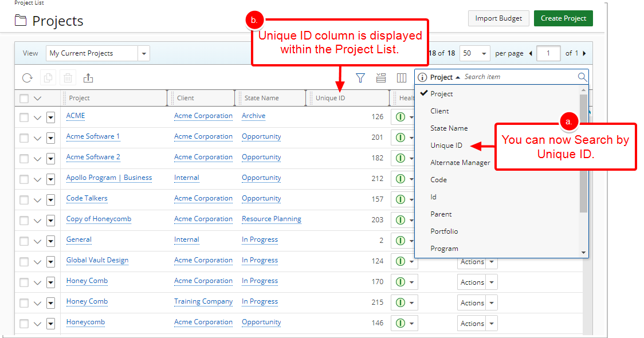The width and height of the screenshot is (644, 338).
Task: Check the Copy of Honeycomb checkbox
Action: (x=24, y=221)
